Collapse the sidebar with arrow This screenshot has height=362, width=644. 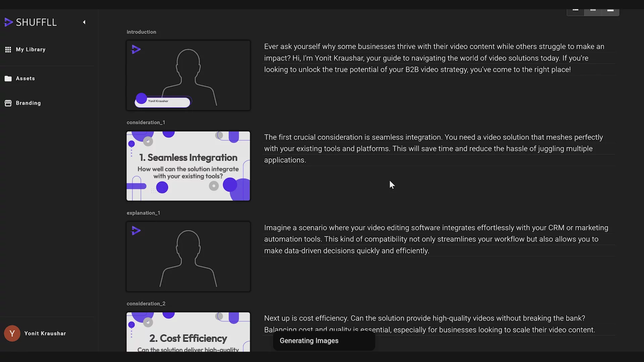(x=84, y=22)
